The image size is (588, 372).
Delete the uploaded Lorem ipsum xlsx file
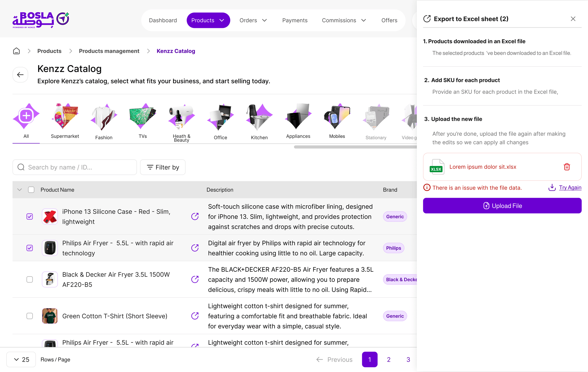(567, 167)
